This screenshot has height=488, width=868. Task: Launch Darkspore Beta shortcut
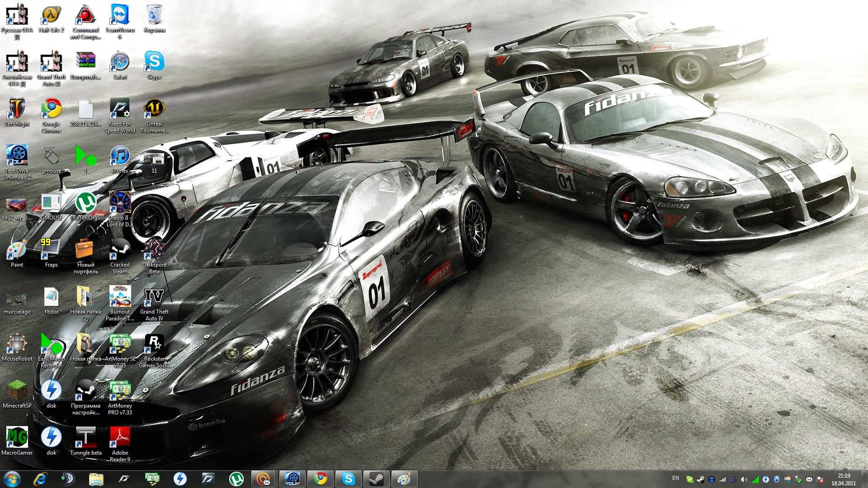tap(154, 257)
